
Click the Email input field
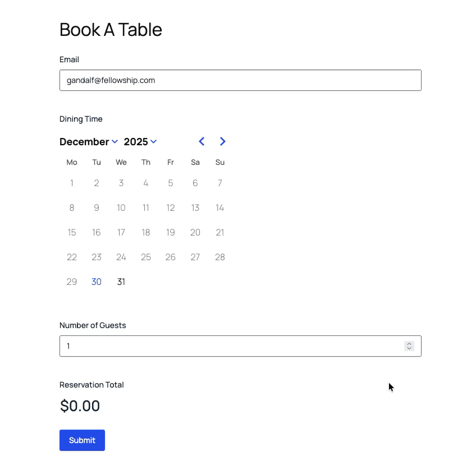[240, 80]
